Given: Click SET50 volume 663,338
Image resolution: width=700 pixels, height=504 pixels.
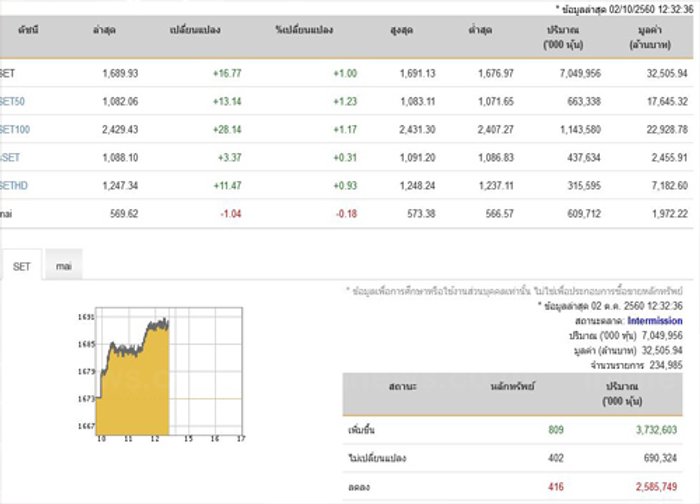Looking at the screenshot, I should tap(584, 101).
